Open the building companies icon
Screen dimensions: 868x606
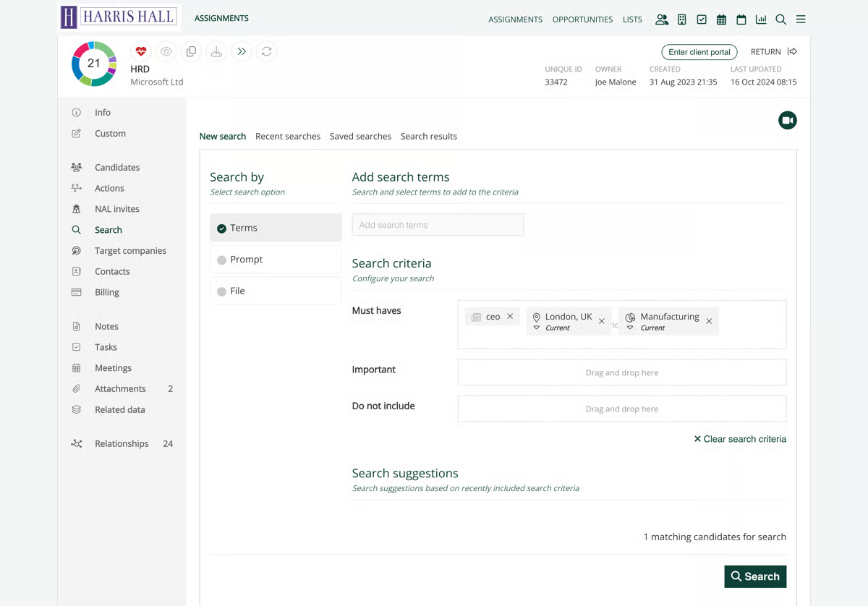pos(681,20)
